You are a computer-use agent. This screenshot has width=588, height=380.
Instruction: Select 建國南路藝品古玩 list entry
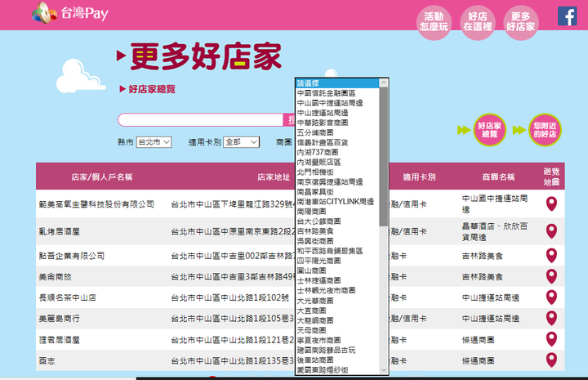(337, 350)
